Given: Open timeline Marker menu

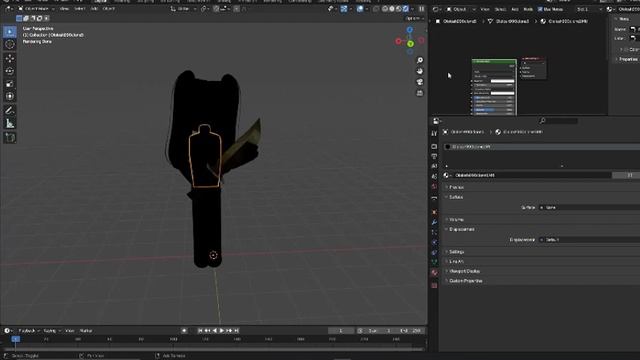Looking at the screenshot, I should [86, 331].
